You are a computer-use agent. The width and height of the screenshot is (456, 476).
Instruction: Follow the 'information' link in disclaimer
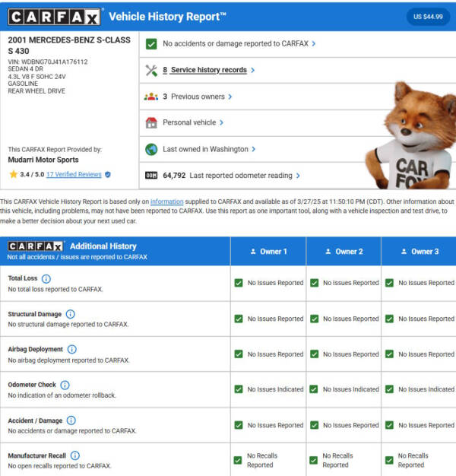[x=167, y=202]
